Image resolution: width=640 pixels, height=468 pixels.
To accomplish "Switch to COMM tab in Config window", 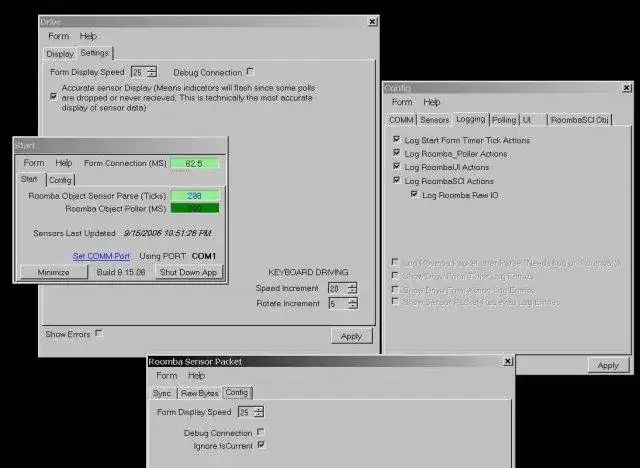I will click(402, 120).
